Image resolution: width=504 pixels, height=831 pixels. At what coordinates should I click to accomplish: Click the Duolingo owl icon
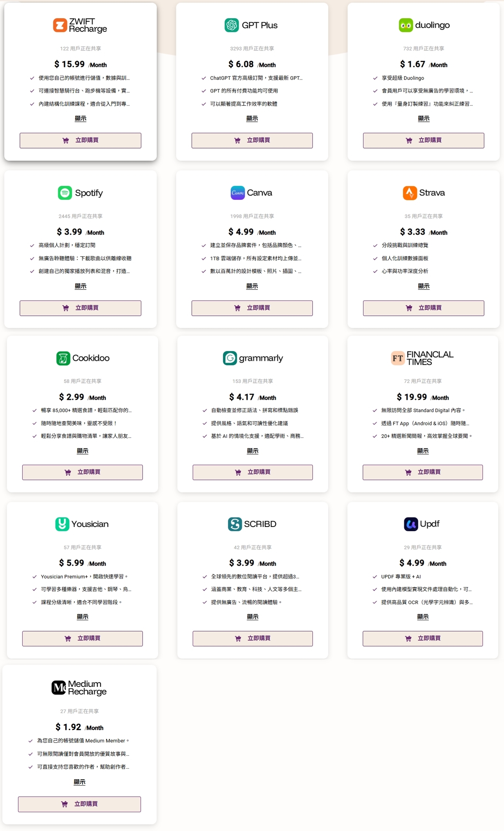point(406,25)
